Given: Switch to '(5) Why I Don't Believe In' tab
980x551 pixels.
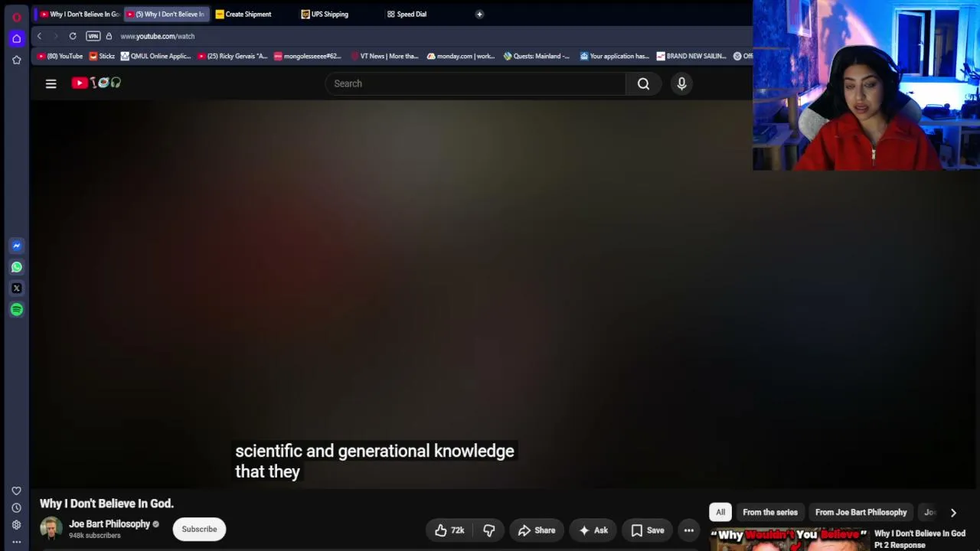Looking at the screenshot, I should (x=165, y=14).
